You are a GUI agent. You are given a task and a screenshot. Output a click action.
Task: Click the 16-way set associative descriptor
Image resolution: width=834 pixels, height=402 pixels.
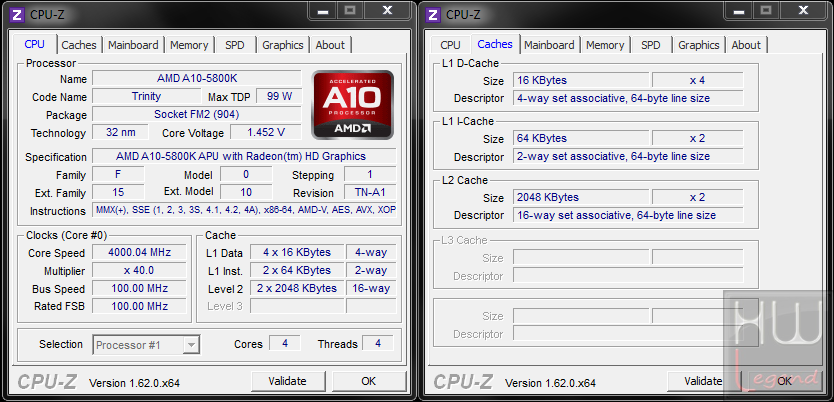coord(628,215)
